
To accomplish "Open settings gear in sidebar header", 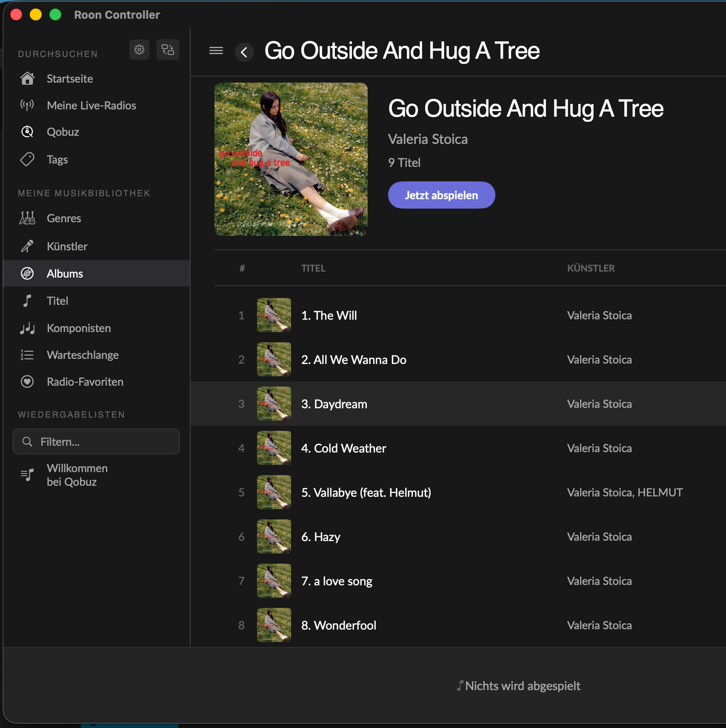I will pos(139,50).
